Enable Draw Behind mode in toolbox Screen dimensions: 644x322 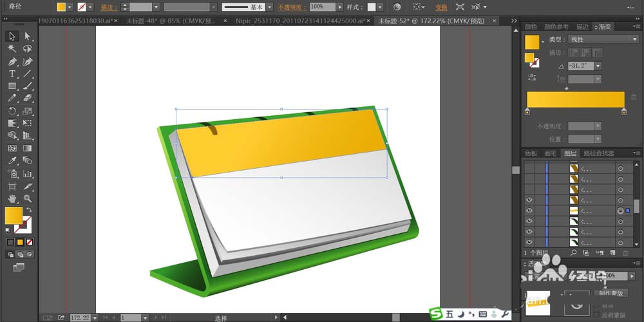[20, 254]
